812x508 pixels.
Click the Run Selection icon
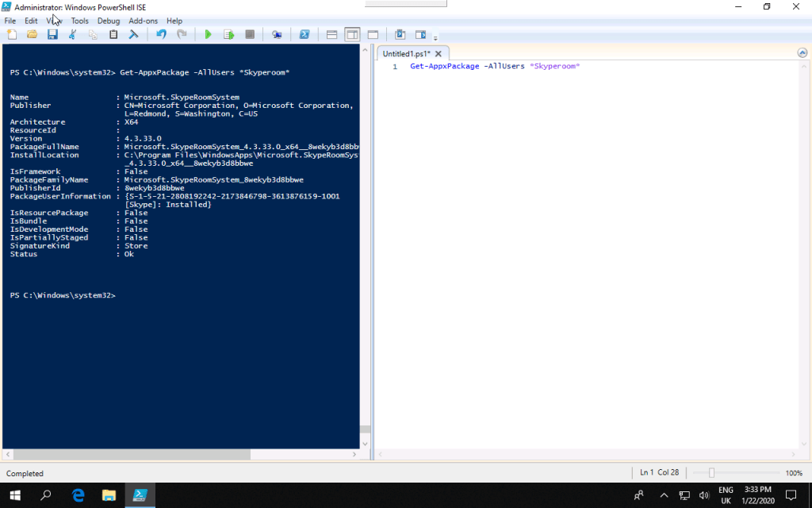(228, 35)
